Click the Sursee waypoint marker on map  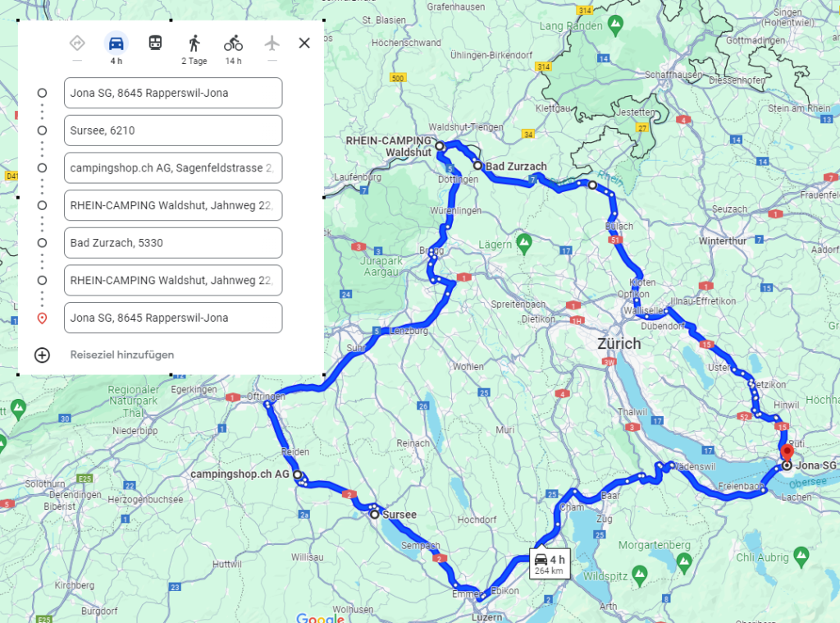click(x=375, y=515)
